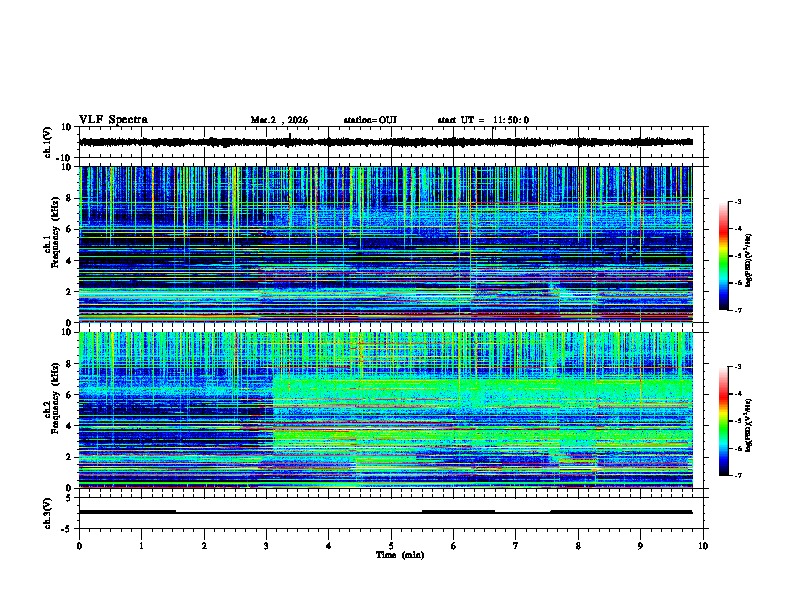The width and height of the screenshot is (792, 612).
Task: Click the "station=OUI" header label
Action: (370, 120)
